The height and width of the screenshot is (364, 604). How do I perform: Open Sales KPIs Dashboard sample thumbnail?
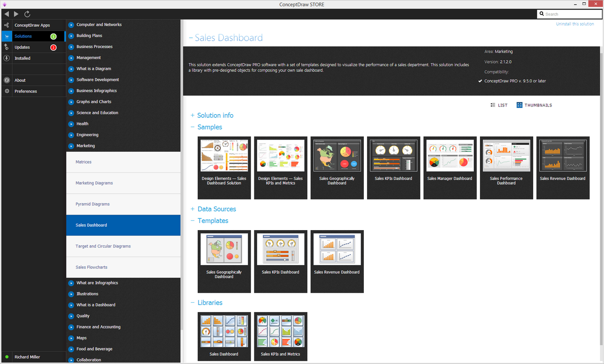pyautogui.click(x=394, y=168)
